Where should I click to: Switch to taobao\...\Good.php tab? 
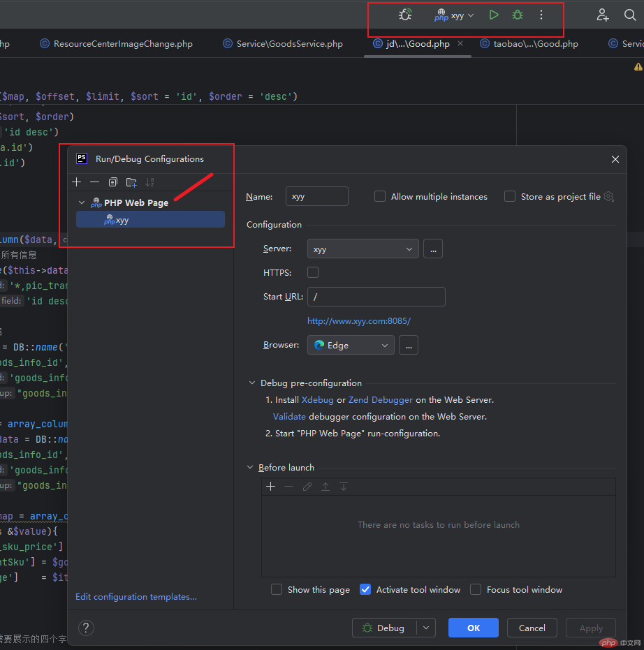coord(529,44)
